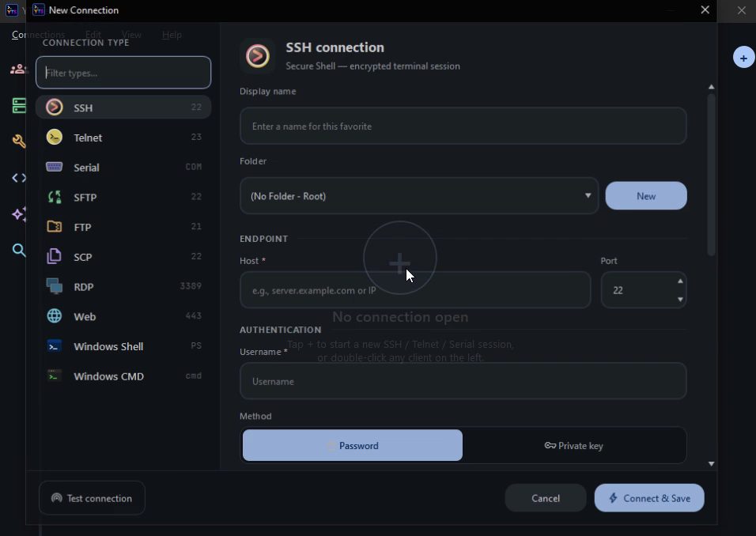Click New folder button
This screenshot has width=756, height=536.
click(646, 196)
